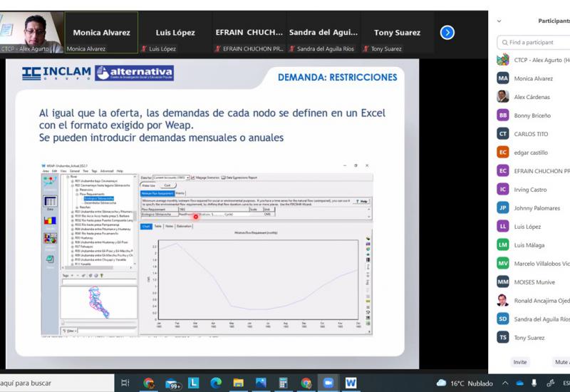Open Microsoft Edge from the taskbar
This screenshot has height=392, width=570.
point(217,383)
